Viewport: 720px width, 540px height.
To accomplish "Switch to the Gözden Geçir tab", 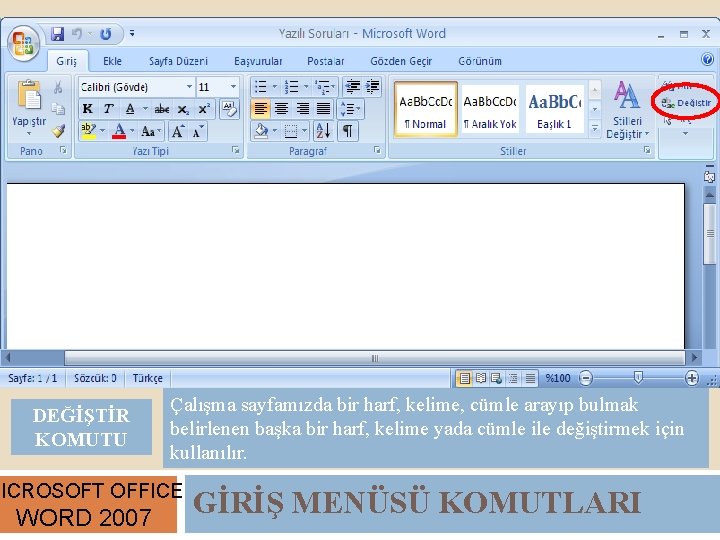I will click(x=401, y=61).
